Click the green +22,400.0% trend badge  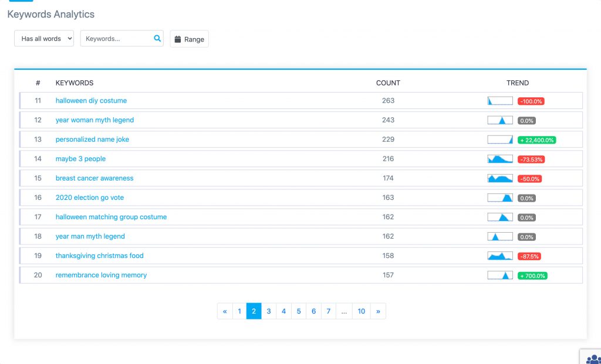tap(536, 140)
